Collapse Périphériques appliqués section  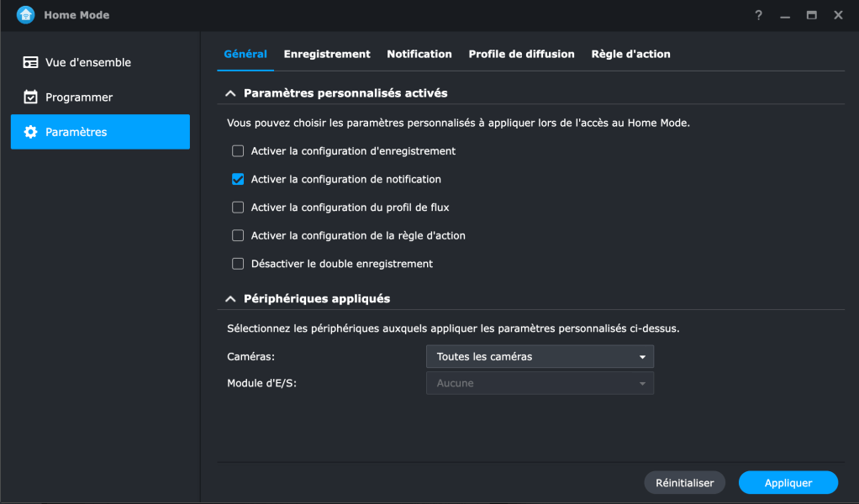click(x=229, y=298)
